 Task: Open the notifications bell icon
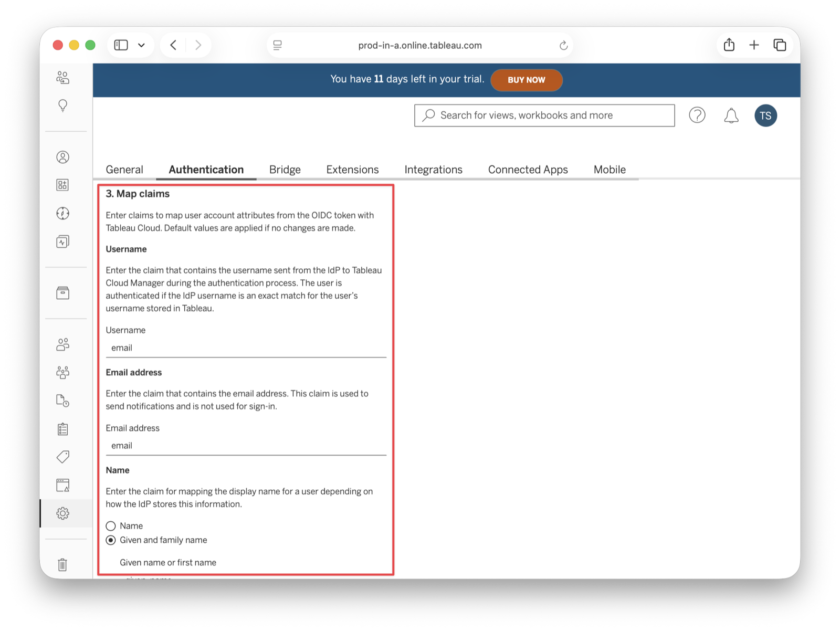coord(731,115)
